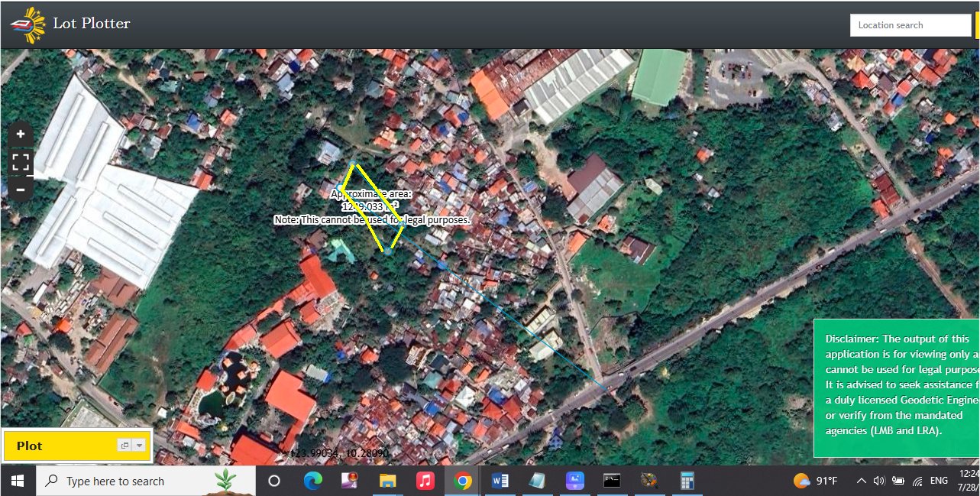
Task: Open the Windows Start menu
Action: click(x=17, y=481)
